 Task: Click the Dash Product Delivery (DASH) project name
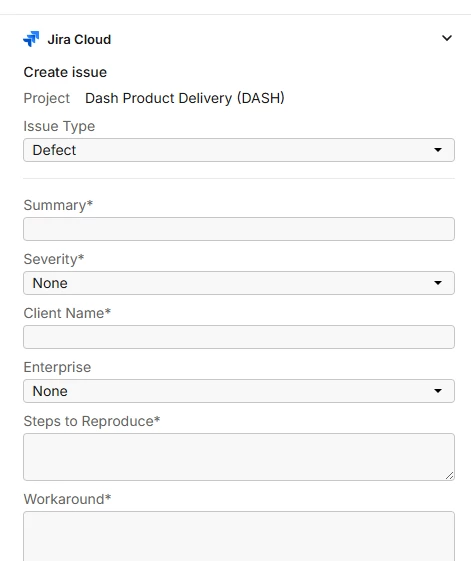(x=185, y=98)
